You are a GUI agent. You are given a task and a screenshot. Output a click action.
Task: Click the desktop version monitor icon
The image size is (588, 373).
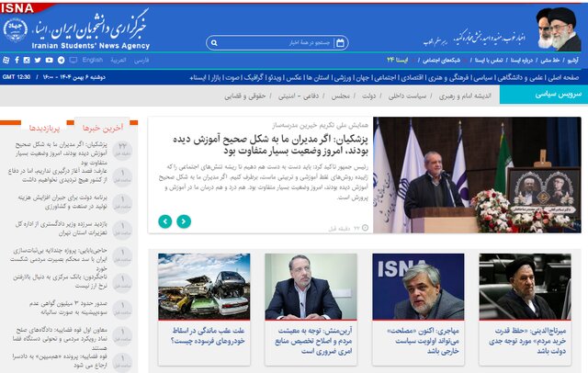pos(73,60)
